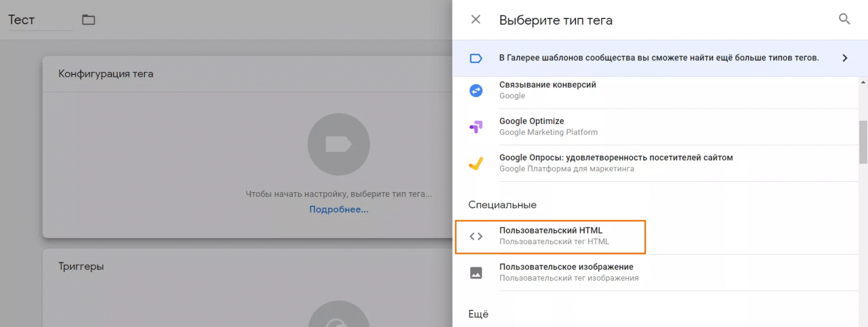
Task: Select Google Optimize tag type
Action: point(655,127)
